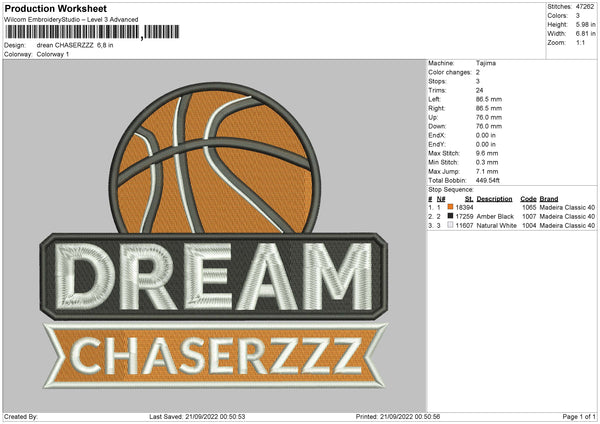Click the 'Description' column header
This screenshot has height=424, width=600.
[x=494, y=199]
